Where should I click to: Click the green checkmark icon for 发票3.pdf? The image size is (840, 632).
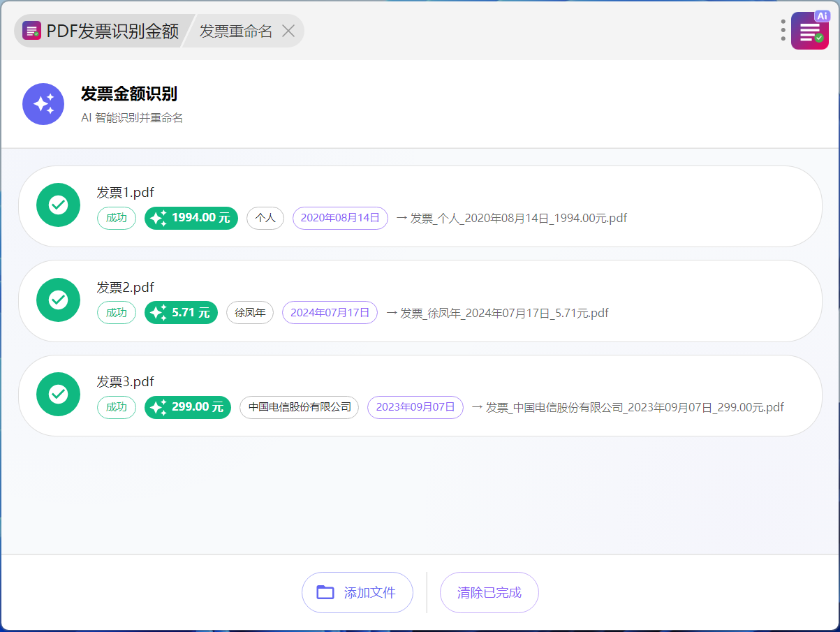(x=58, y=395)
